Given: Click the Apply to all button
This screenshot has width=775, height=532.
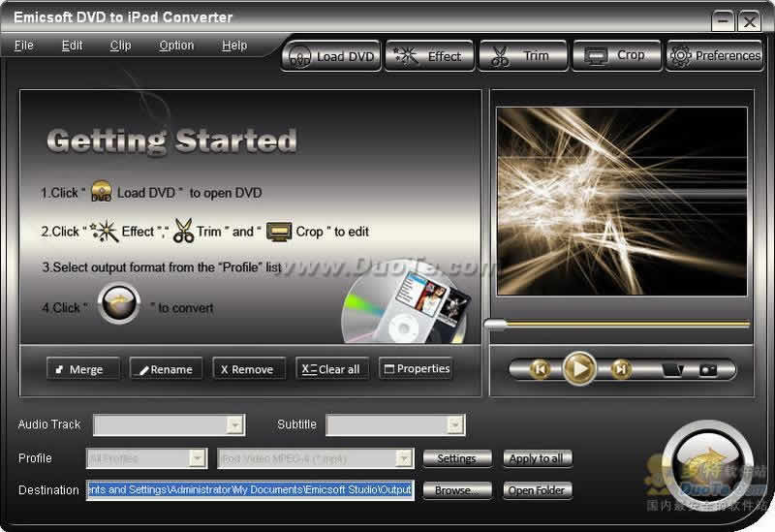Looking at the screenshot, I should [x=538, y=458].
